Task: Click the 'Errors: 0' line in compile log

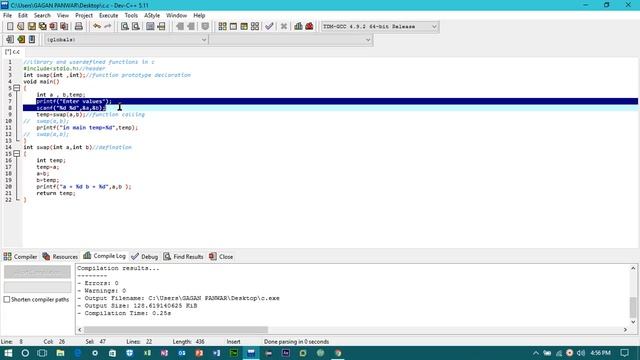Action: pyautogui.click(x=98, y=283)
